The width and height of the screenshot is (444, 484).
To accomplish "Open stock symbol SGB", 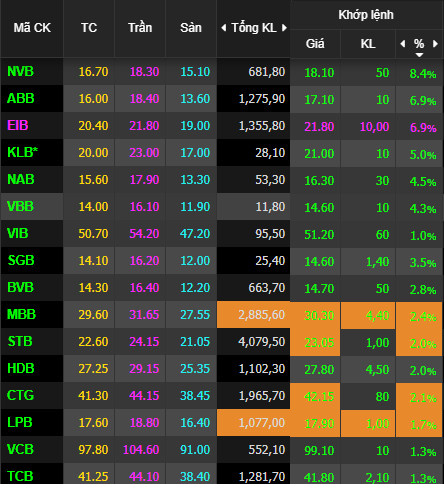I will click(21, 260).
